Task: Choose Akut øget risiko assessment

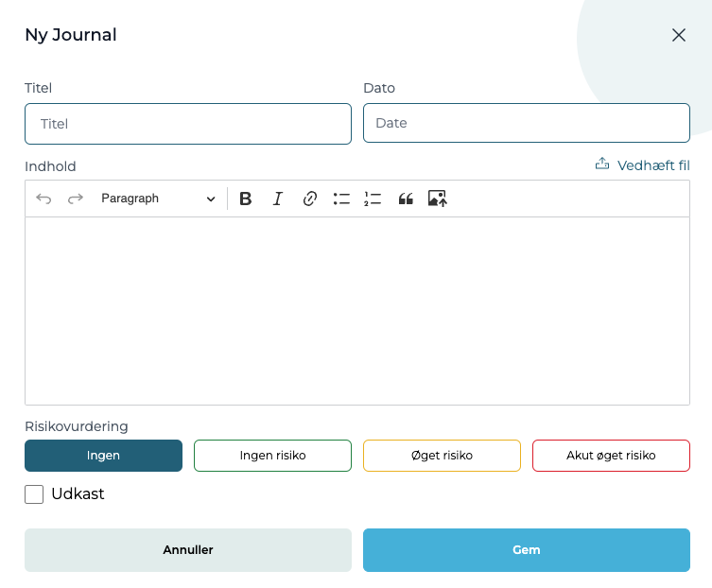Action: pyautogui.click(x=611, y=456)
